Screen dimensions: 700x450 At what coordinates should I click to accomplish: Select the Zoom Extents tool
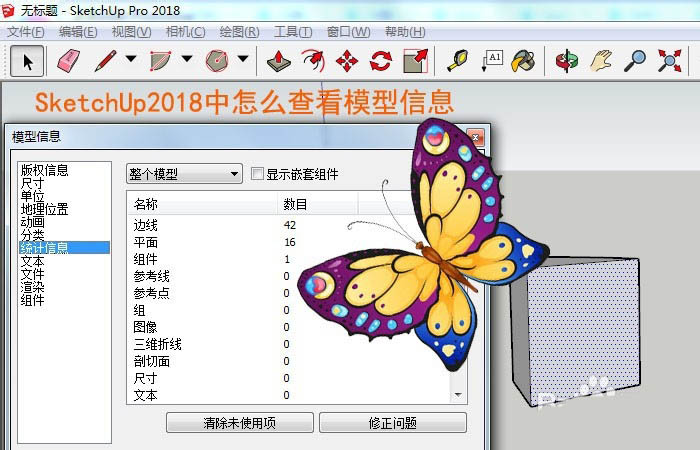(x=670, y=61)
